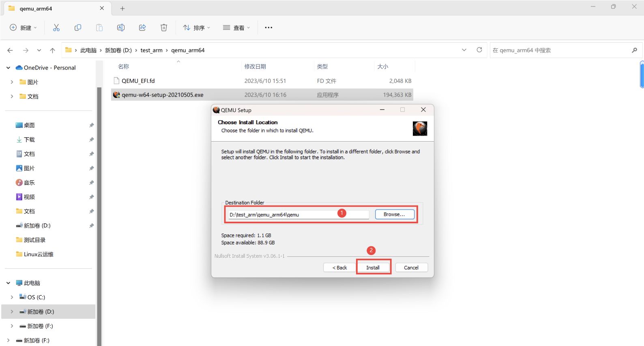Screen dimensions: 644x346
Task: Close the QEMU Setup dialog
Action: pyautogui.click(x=423, y=110)
